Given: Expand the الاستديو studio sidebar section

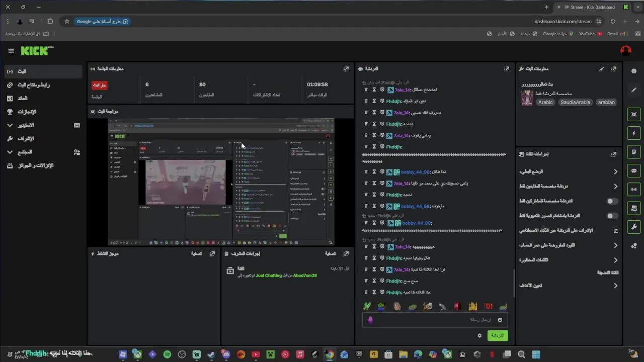Looking at the screenshot, I should tap(43, 125).
